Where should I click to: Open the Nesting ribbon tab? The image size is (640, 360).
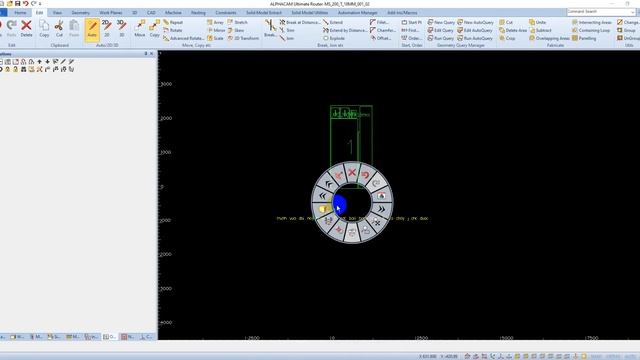point(198,13)
